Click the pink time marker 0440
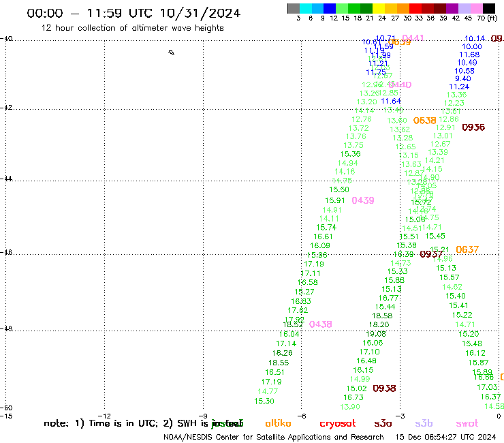Screen dimensions: 504x443 click(400, 85)
